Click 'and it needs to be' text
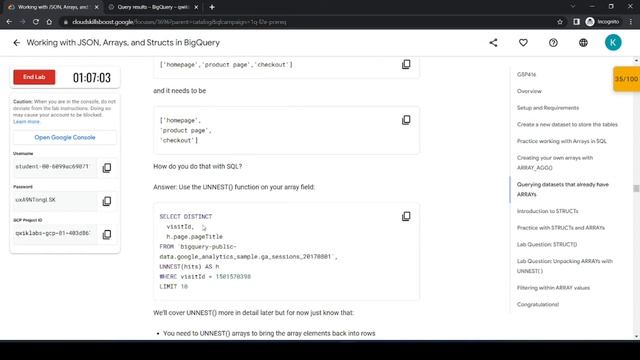 (x=180, y=91)
